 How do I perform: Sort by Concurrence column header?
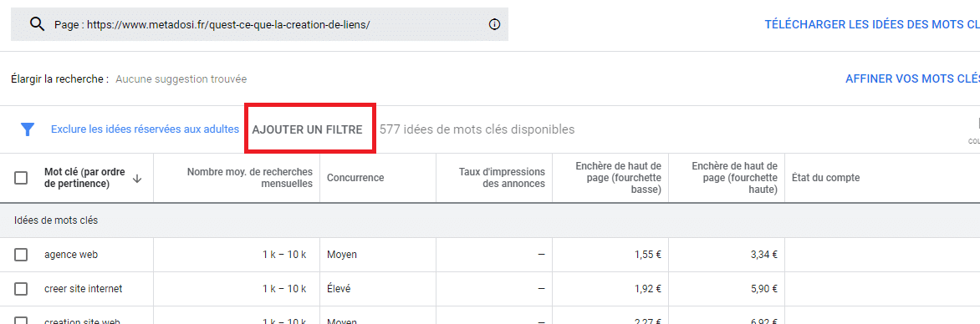click(x=355, y=178)
